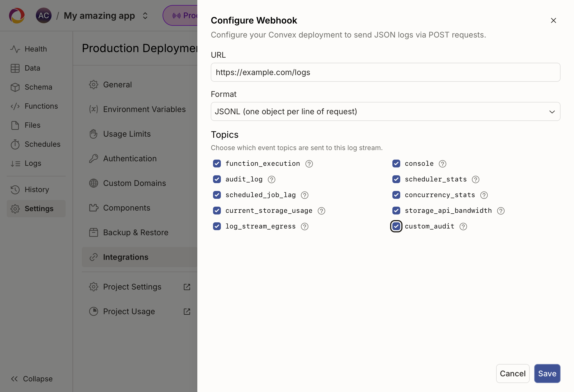The image size is (574, 392).
Task: Click the help icon next to console
Action: click(442, 164)
